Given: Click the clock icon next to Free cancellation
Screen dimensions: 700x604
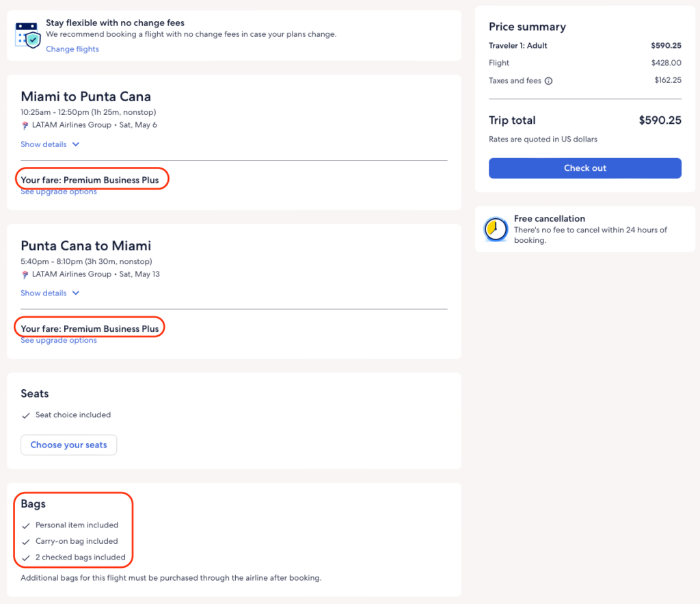Looking at the screenshot, I should [495, 229].
